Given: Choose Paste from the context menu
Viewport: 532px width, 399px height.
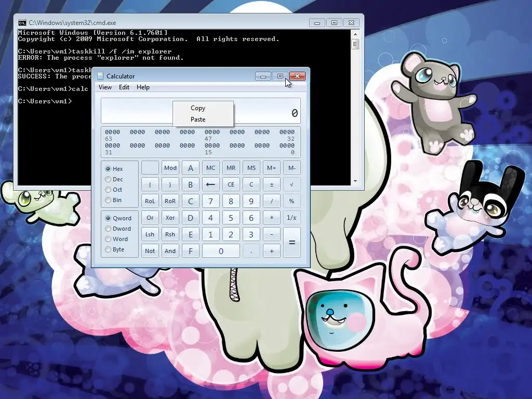Looking at the screenshot, I should click(x=203, y=119).
